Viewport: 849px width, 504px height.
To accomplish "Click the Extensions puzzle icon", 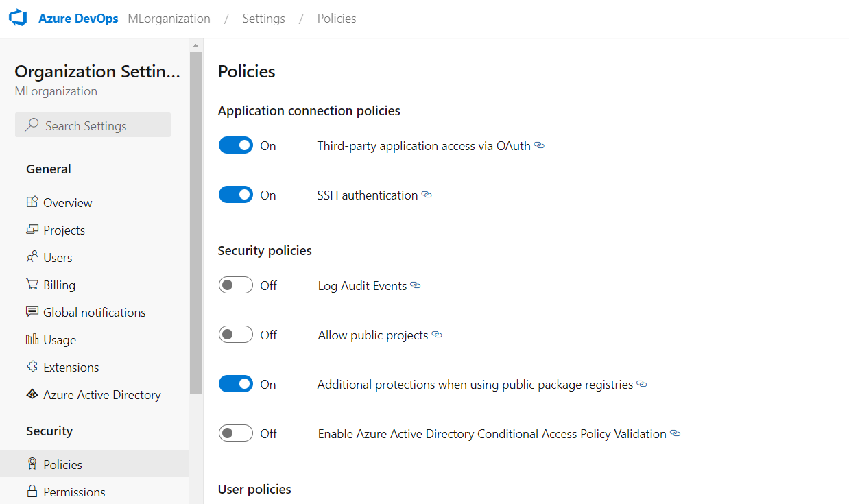I will click(32, 367).
